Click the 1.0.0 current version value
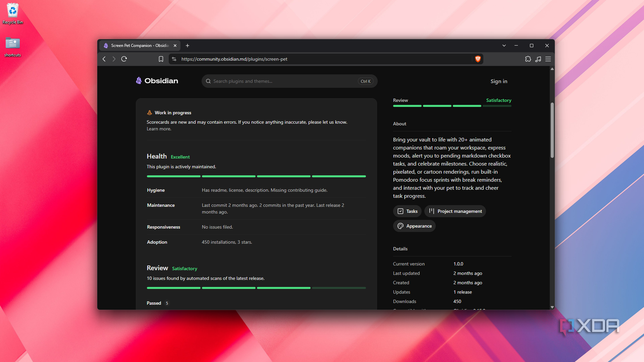This screenshot has width=644, height=362. pyautogui.click(x=458, y=264)
